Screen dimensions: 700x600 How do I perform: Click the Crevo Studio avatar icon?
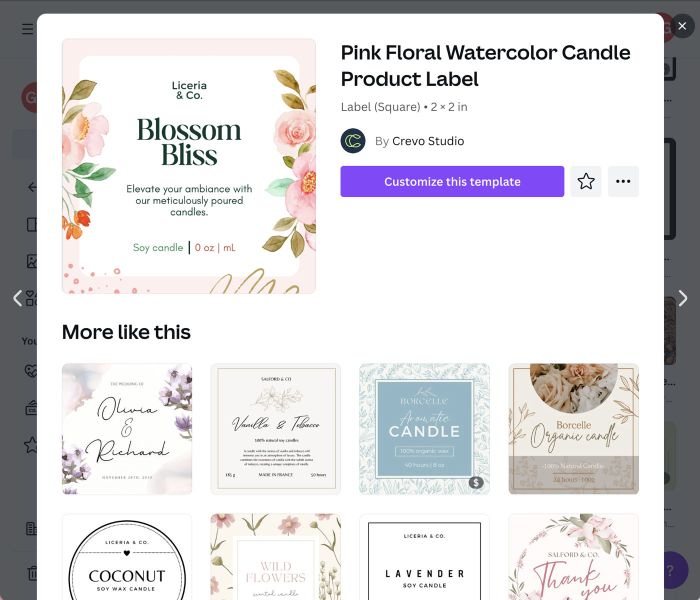(x=353, y=141)
